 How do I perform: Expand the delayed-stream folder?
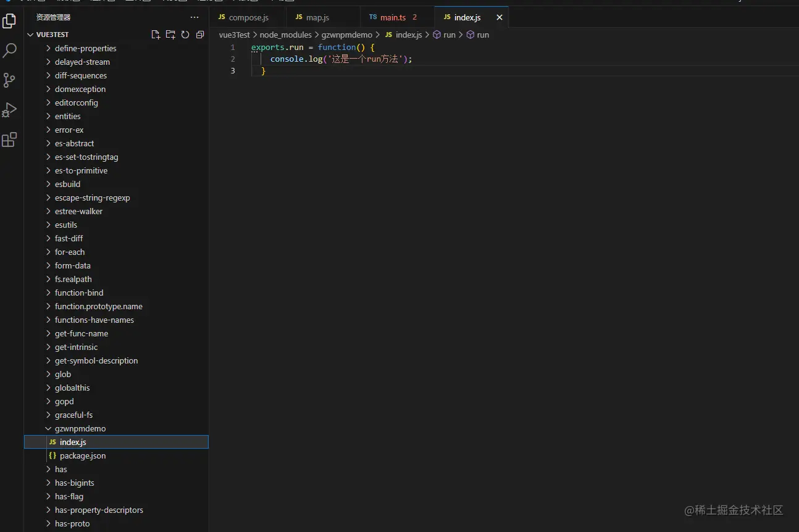[116, 62]
